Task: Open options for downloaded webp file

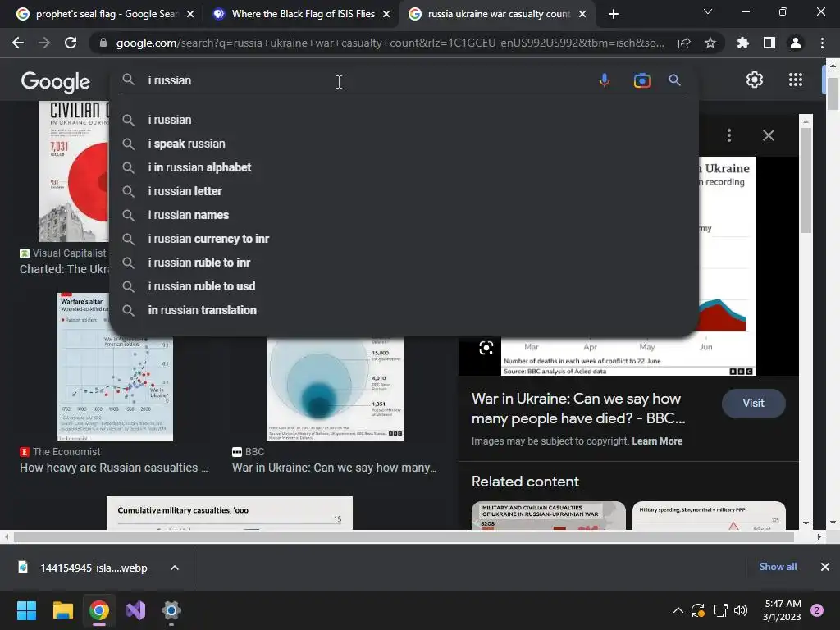Action: tap(175, 568)
